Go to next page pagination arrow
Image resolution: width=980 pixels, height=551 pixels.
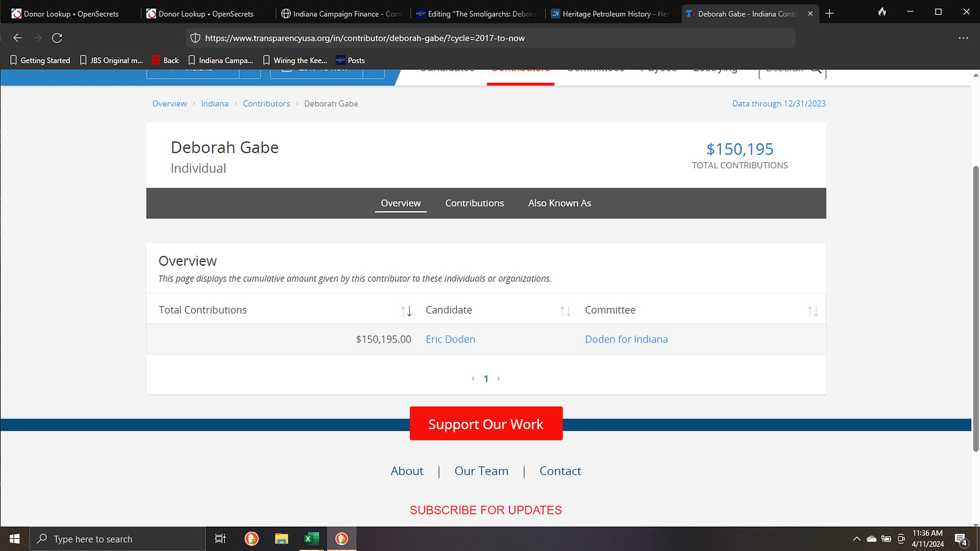pos(499,379)
